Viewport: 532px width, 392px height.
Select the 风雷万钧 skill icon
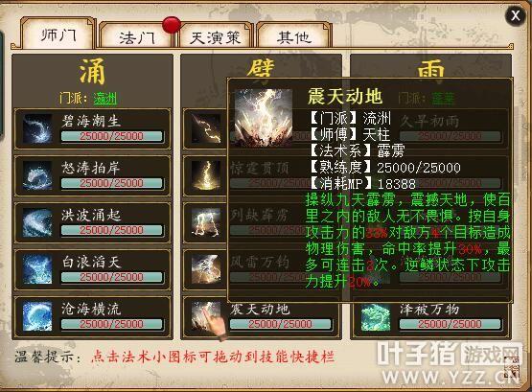(206, 269)
